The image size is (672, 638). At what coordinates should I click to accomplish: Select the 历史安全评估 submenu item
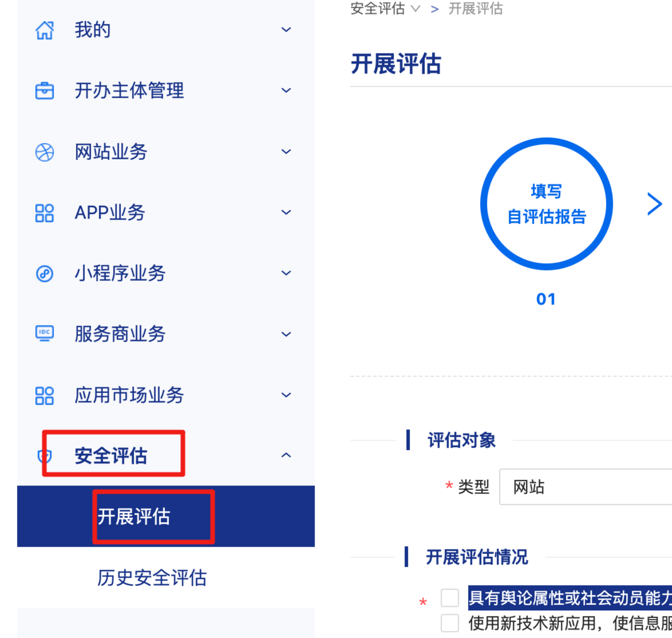[x=166, y=578]
